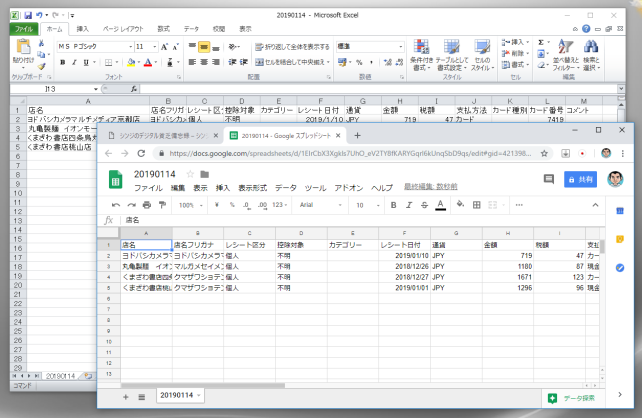Click move-to-folder icon beside title
Viewport: 642px width, 418px height.
(x=205, y=174)
